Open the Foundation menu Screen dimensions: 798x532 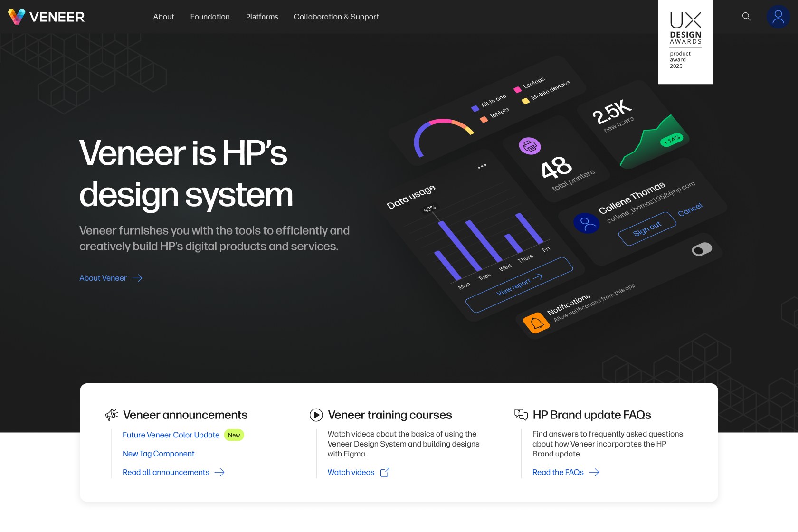[210, 17]
